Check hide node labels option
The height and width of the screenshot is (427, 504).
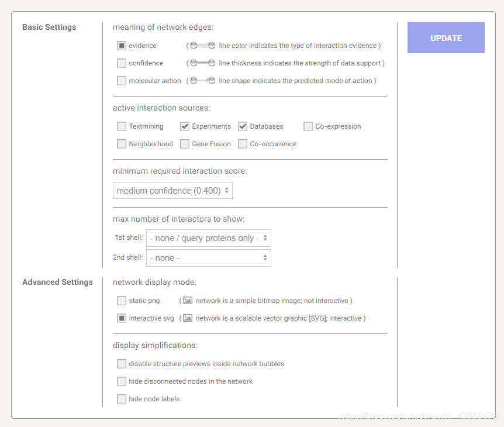tap(122, 399)
